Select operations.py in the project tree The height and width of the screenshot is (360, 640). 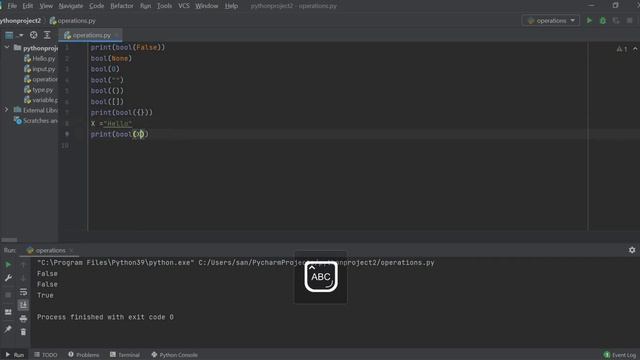tap(40, 79)
